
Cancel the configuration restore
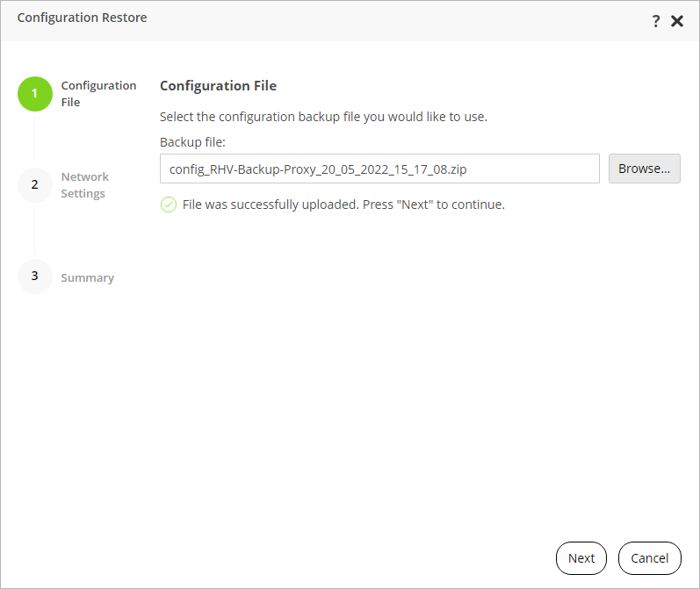coord(649,558)
